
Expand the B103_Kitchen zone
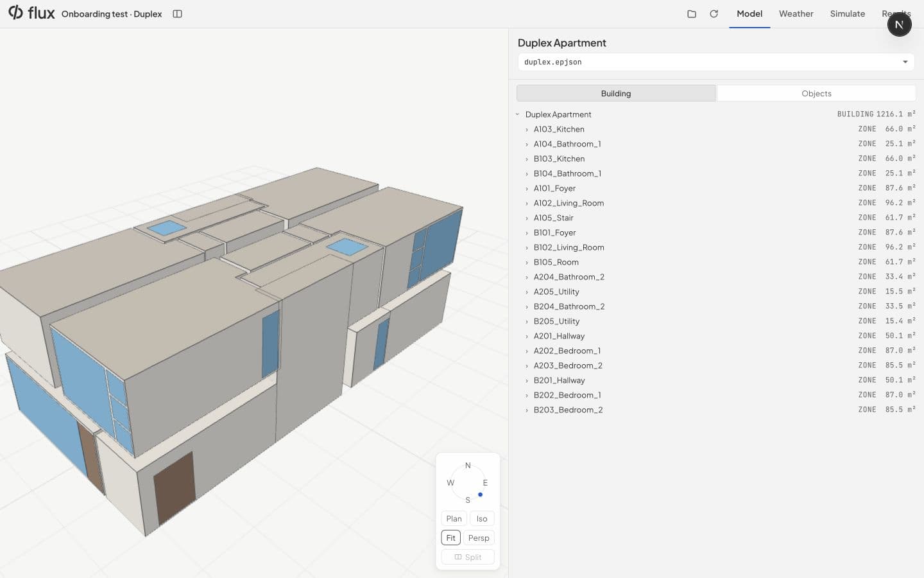click(527, 159)
